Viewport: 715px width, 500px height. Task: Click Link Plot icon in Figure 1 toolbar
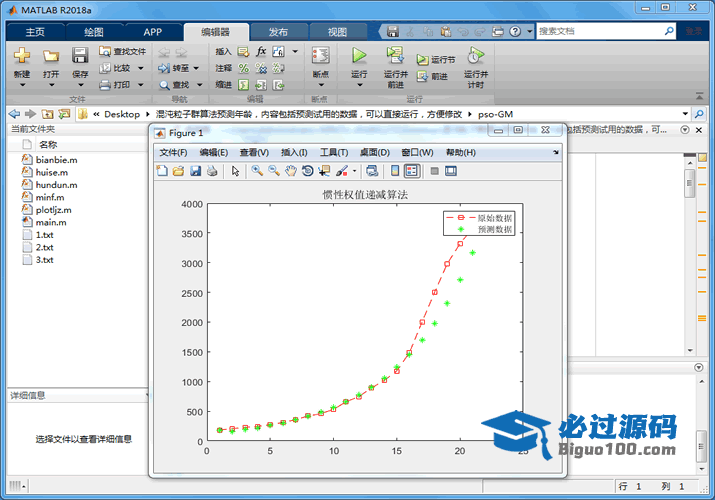(372, 171)
